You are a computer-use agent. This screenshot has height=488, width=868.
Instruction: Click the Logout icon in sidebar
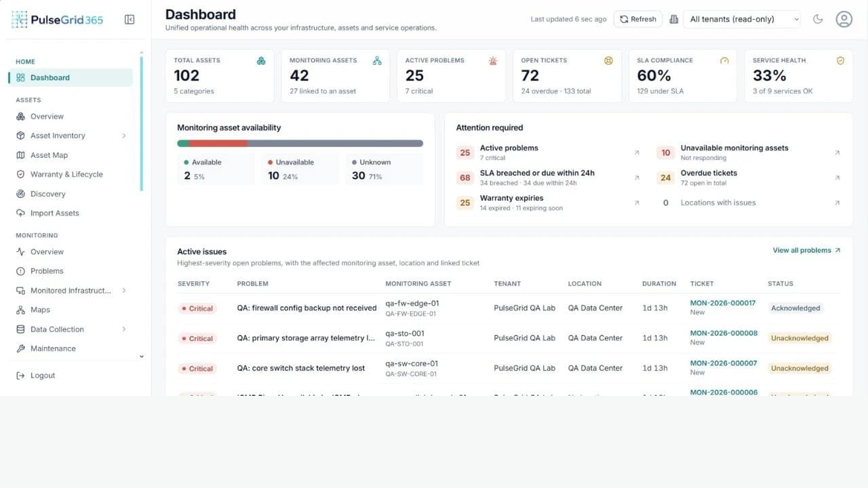point(20,375)
